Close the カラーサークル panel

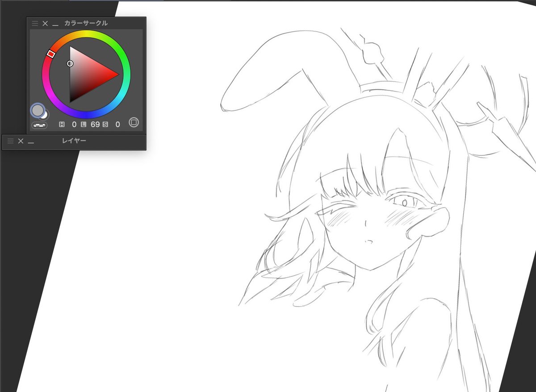click(x=45, y=23)
